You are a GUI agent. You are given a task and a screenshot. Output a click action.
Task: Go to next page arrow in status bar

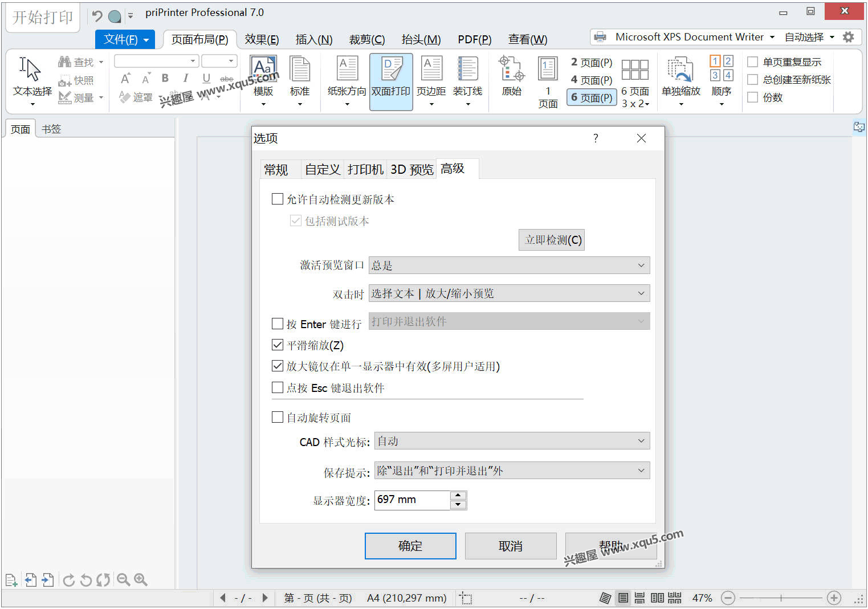click(x=264, y=598)
